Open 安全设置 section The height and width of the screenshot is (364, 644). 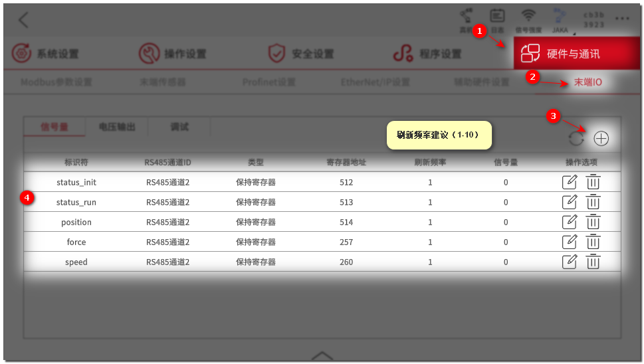coord(300,54)
